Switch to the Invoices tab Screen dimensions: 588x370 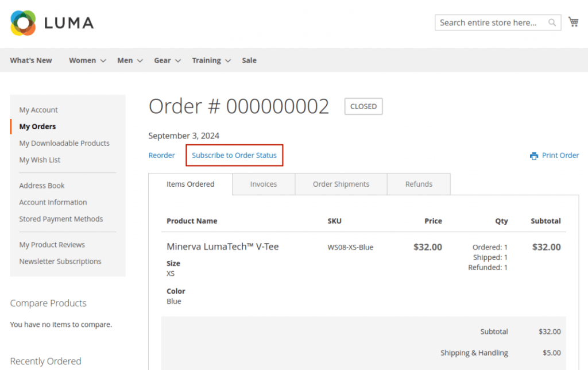pos(263,184)
